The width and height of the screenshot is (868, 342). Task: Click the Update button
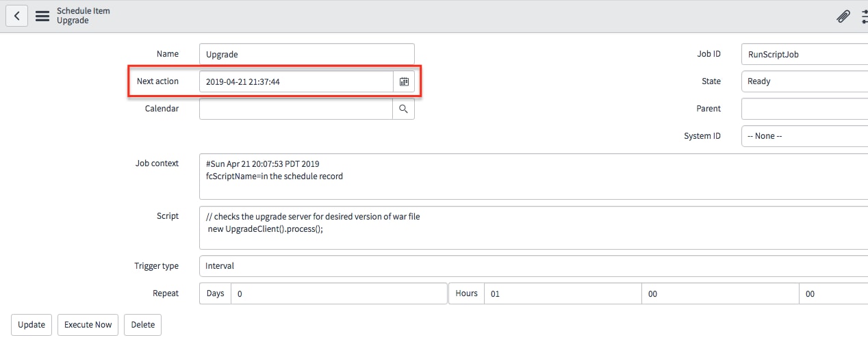click(31, 325)
